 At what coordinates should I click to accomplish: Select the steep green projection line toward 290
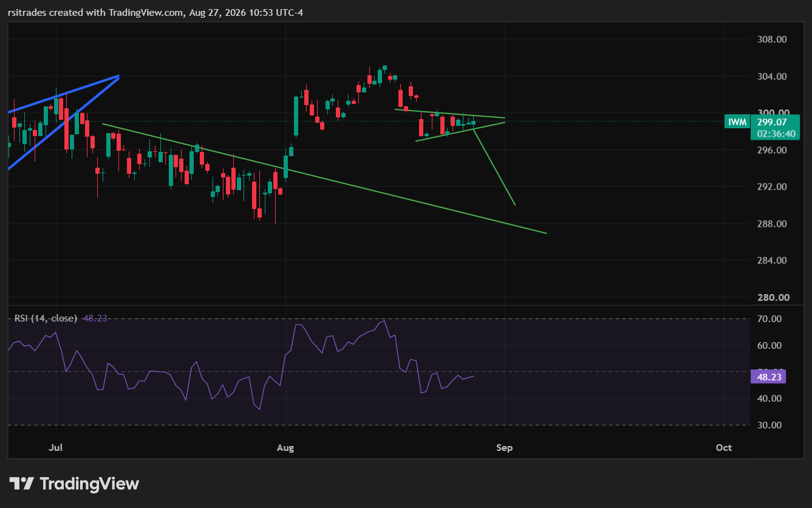click(495, 167)
